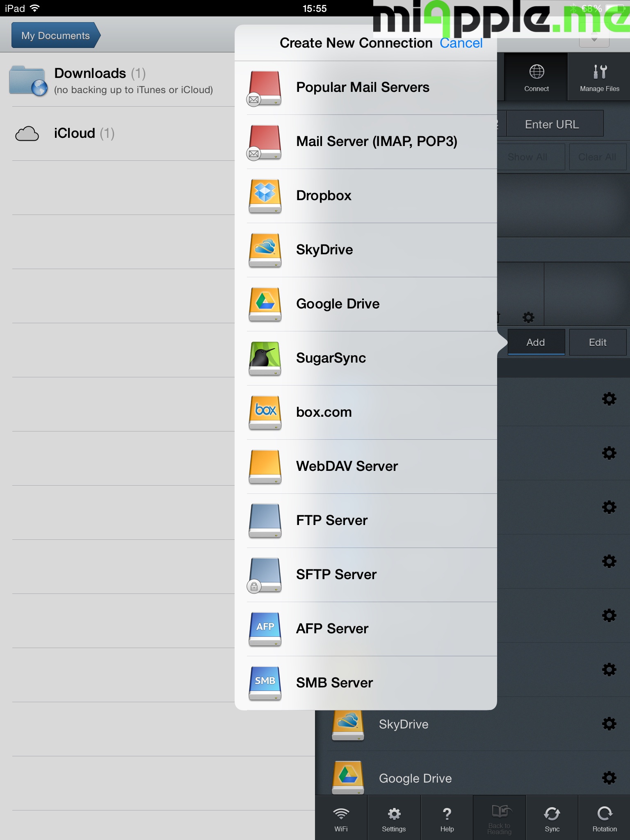Switch to the Connect tab
The image size is (630, 840).
(536, 77)
